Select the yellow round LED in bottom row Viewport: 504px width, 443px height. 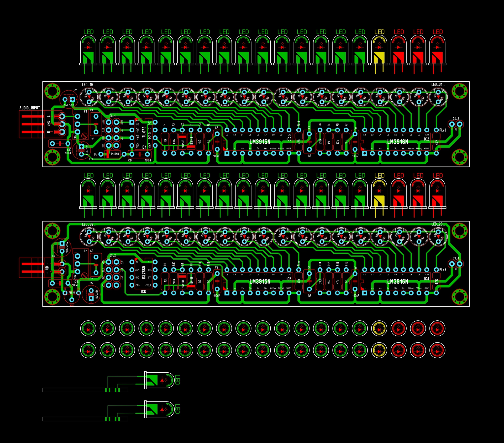point(379,350)
